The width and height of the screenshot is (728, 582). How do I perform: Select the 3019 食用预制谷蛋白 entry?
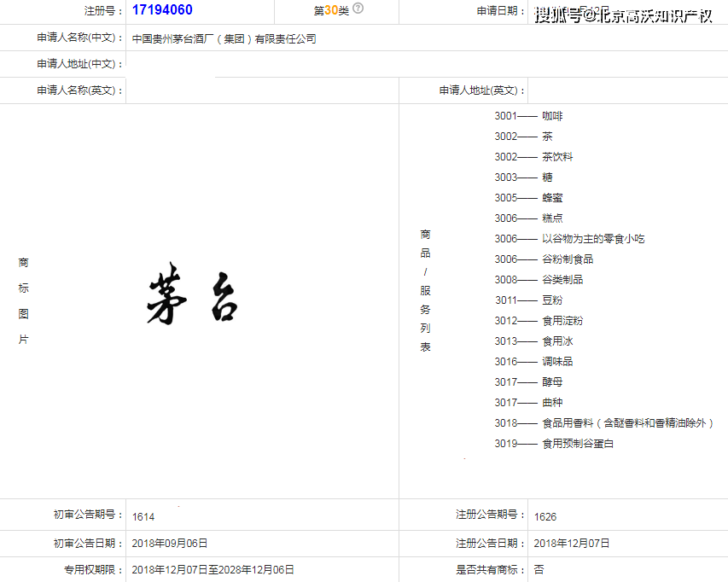(x=554, y=444)
